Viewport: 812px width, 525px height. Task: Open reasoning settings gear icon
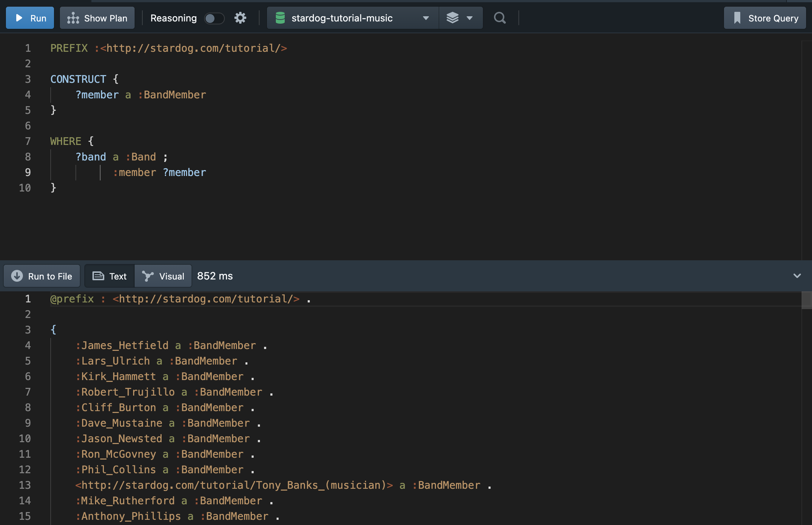(240, 18)
